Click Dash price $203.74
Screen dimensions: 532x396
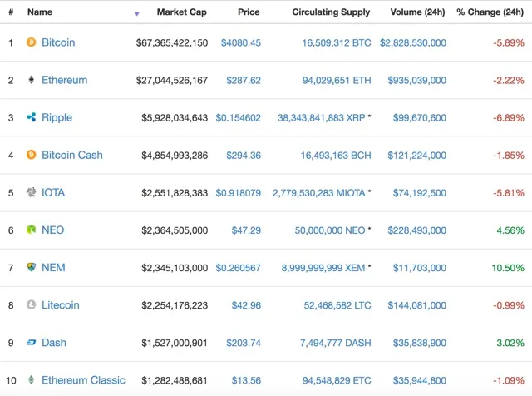[x=244, y=343]
